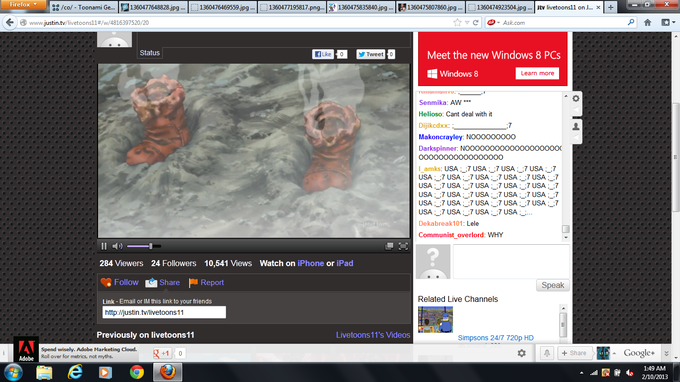Adjust the video volume slider
Screen dimensions: 680x382
click(x=144, y=246)
